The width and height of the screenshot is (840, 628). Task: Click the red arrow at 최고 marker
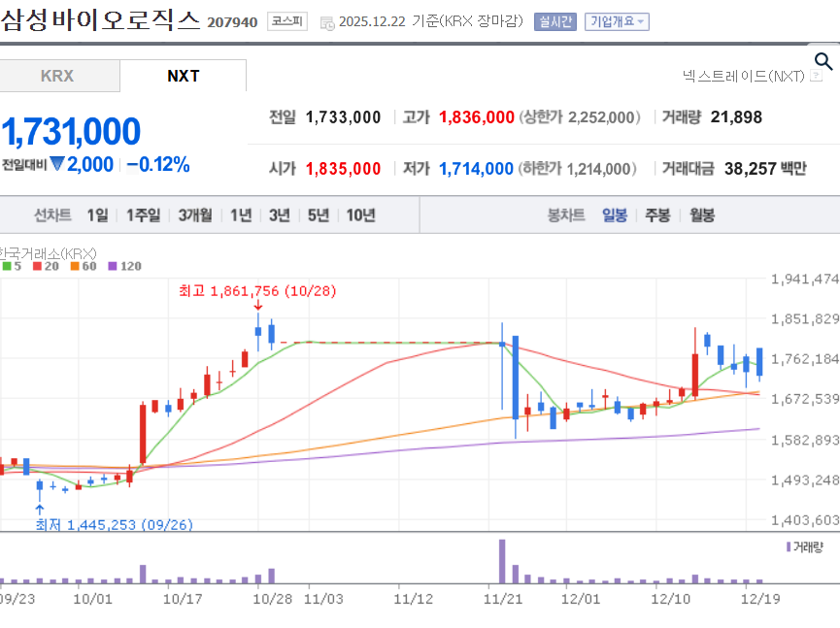click(x=258, y=305)
